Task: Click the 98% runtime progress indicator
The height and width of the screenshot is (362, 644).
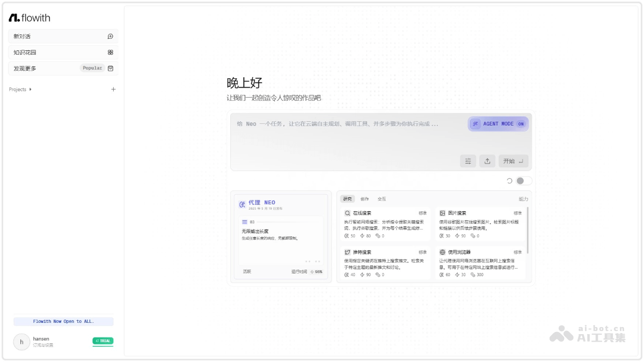Action: (318, 272)
